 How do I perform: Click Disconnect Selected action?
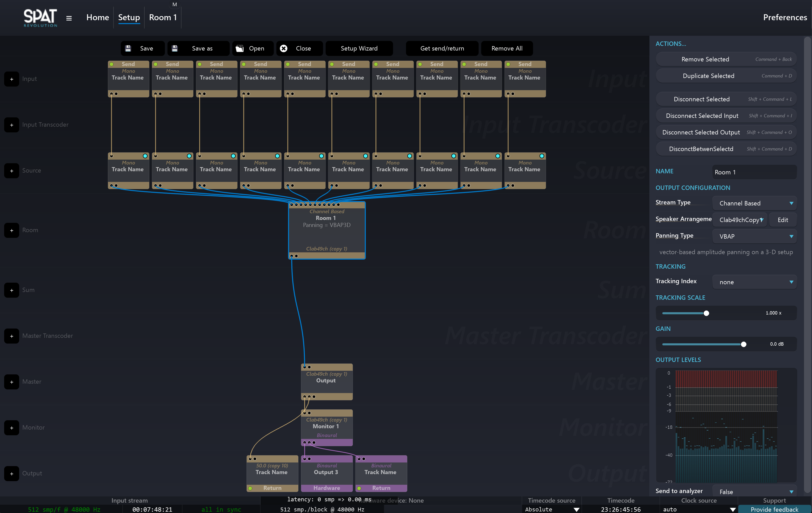coord(726,99)
